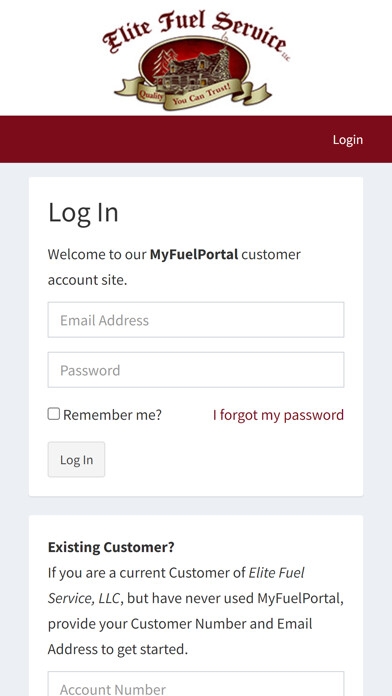The width and height of the screenshot is (392, 696).
Task: Click the gray Log In submit button
Action: tap(76, 459)
